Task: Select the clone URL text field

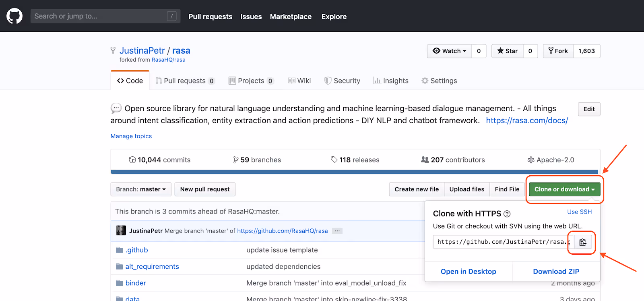Action: [503, 242]
